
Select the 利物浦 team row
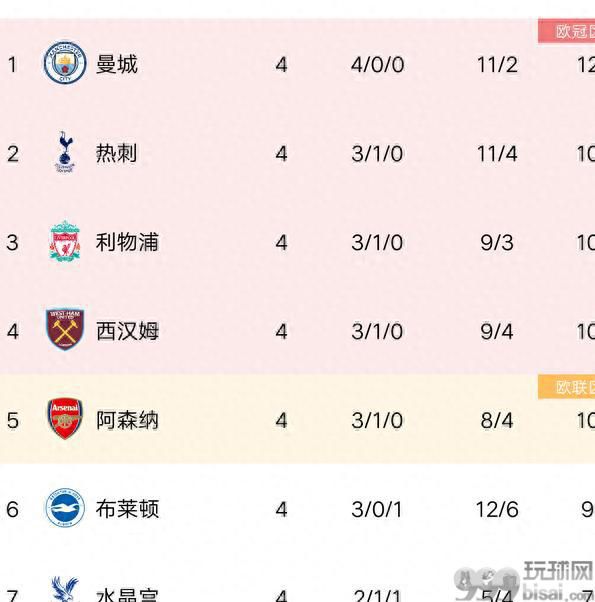pos(298,242)
